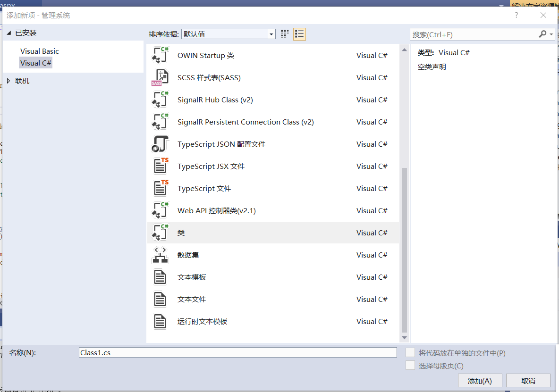
Task: Select the Web API 控制器类 icon
Action: [160, 210]
